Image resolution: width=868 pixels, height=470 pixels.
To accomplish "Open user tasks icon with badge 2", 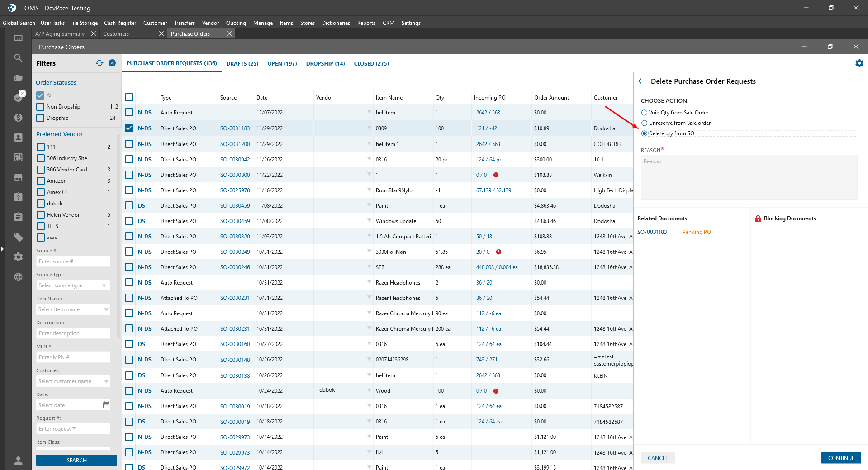I will tap(18, 97).
